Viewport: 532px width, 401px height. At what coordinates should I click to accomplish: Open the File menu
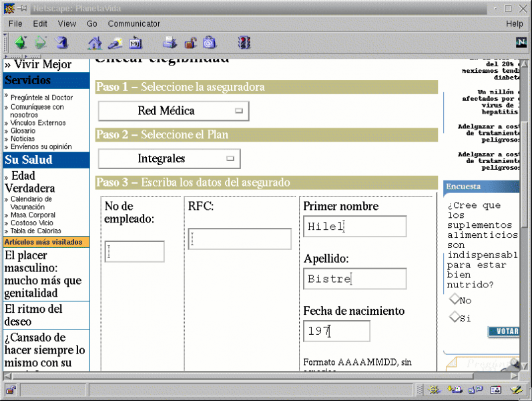pyautogui.click(x=15, y=23)
